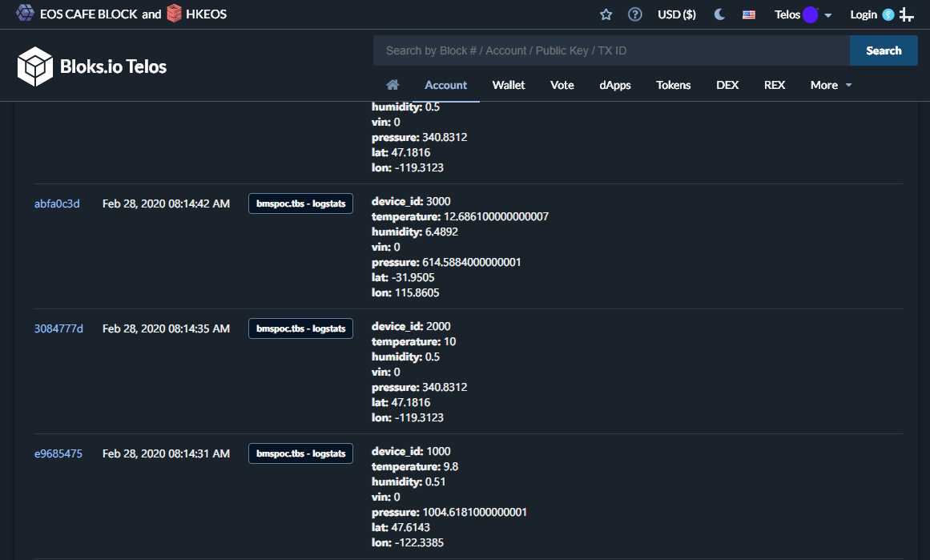Click the Bloks.io Telos cube logo
Image resolution: width=930 pixels, height=560 pixels.
35,66
